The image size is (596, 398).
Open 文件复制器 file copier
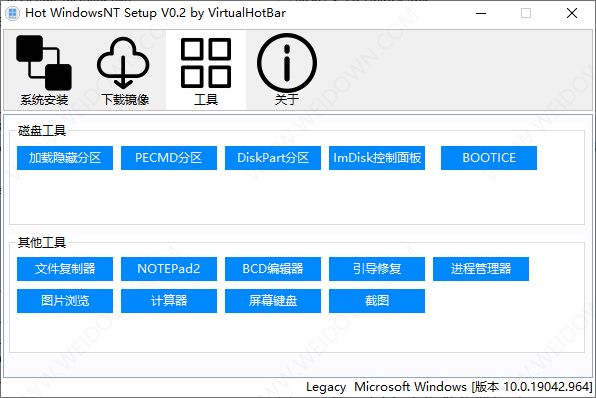click(65, 269)
